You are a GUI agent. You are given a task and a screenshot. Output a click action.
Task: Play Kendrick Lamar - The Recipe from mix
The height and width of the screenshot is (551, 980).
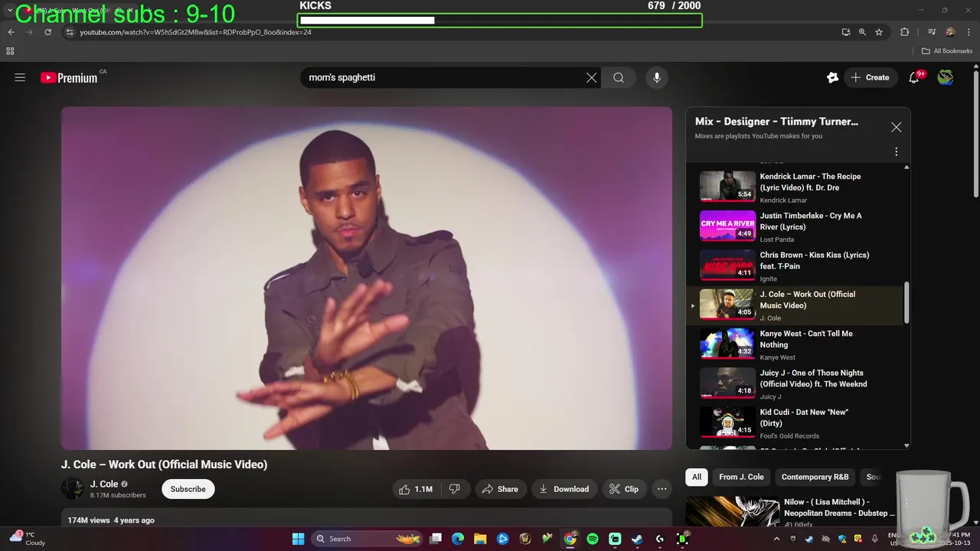[795, 187]
